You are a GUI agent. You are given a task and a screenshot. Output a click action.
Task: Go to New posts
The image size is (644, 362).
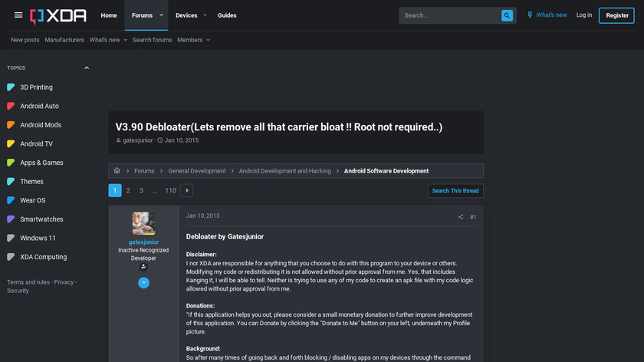point(25,40)
